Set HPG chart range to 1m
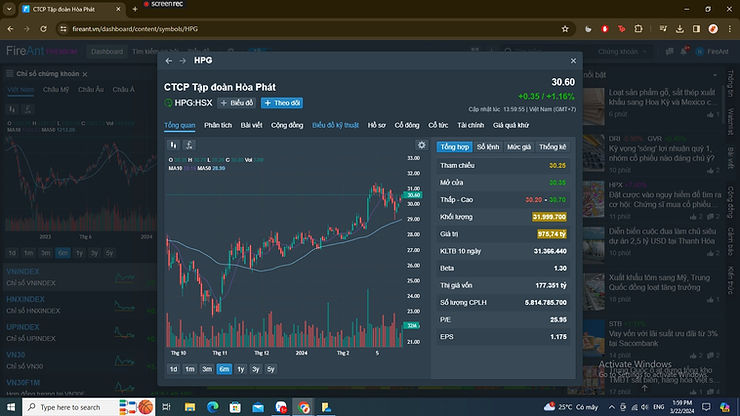 tap(190, 369)
